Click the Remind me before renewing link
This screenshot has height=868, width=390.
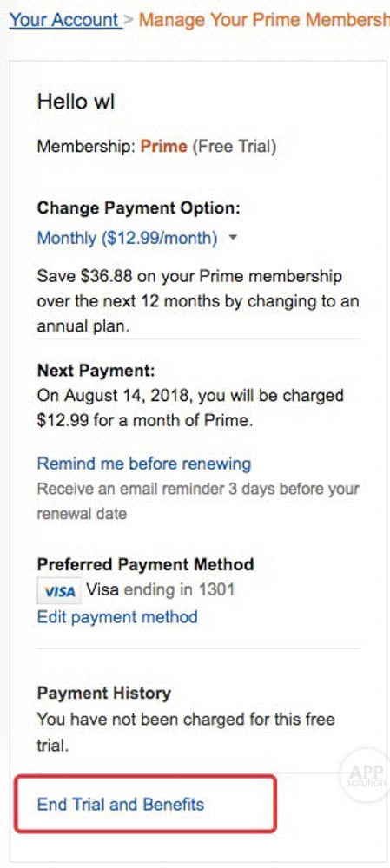click(144, 464)
